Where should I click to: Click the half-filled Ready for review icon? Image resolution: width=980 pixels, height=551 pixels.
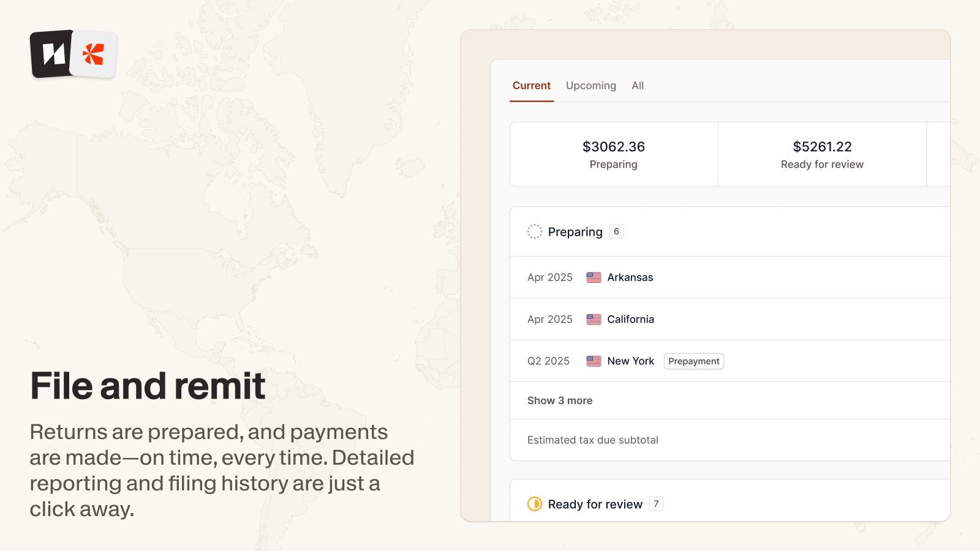[x=535, y=504]
